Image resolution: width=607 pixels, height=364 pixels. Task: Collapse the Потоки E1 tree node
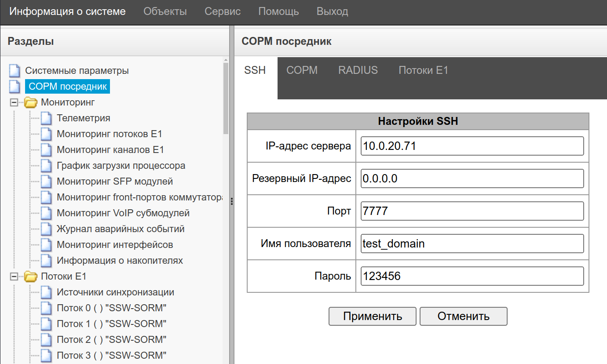(14, 277)
